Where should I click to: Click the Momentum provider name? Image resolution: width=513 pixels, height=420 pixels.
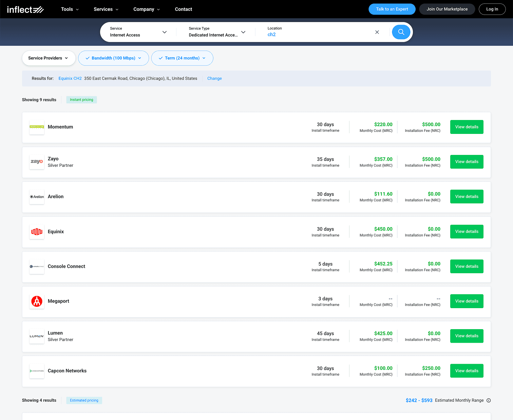[60, 127]
